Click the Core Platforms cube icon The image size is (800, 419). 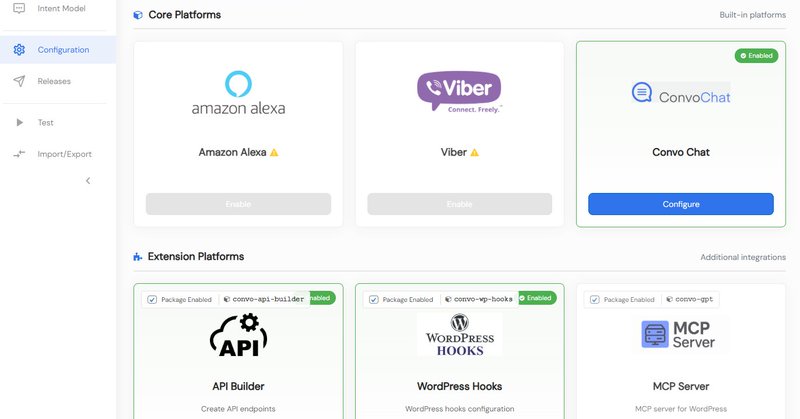(x=138, y=16)
